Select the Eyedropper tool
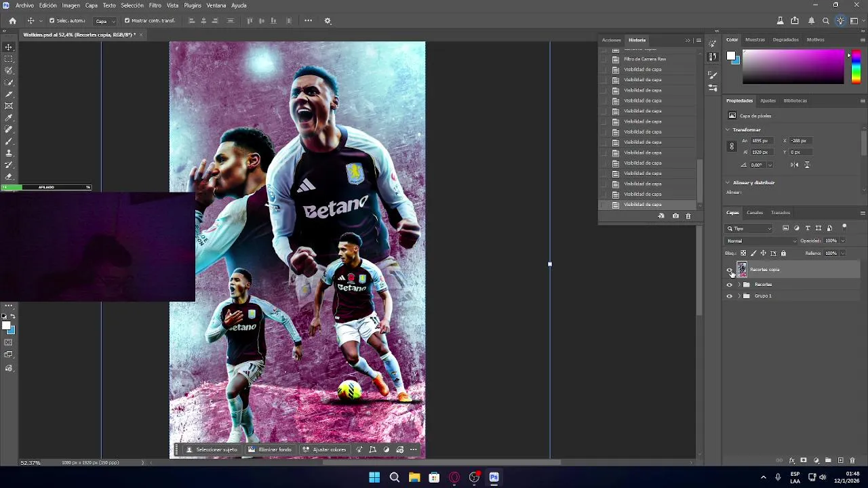The height and width of the screenshot is (488, 868). coord(9,118)
